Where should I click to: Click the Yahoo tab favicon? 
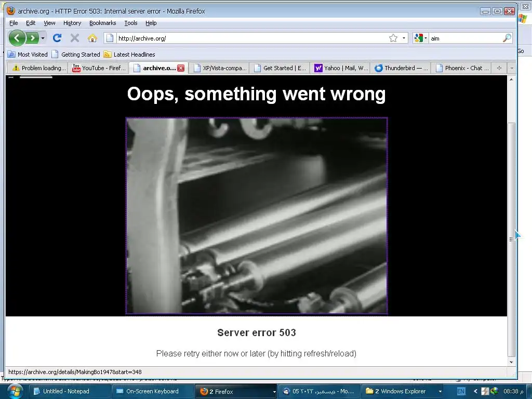pyautogui.click(x=318, y=68)
